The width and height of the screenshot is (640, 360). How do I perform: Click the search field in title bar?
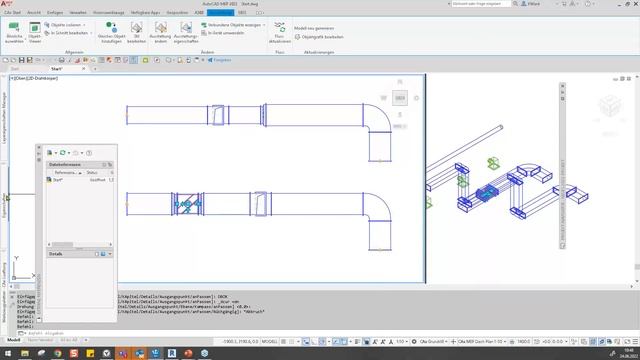click(481, 4)
